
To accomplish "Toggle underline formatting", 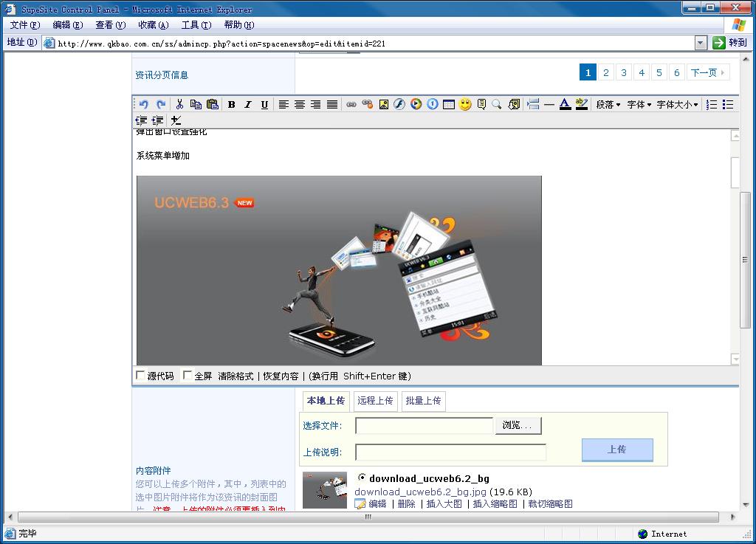I will pyautogui.click(x=264, y=104).
